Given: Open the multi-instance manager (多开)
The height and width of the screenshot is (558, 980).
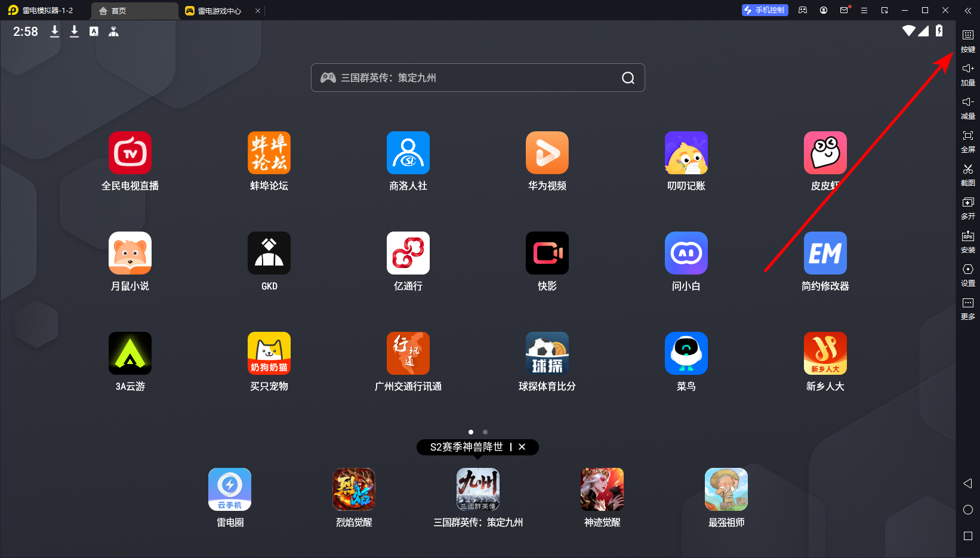Looking at the screenshot, I should [x=967, y=209].
